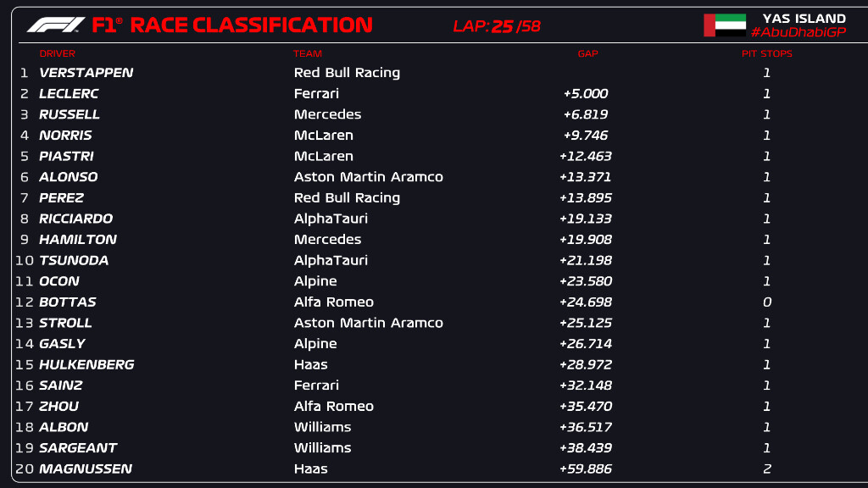Image resolution: width=868 pixels, height=488 pixels.
Task: Click MAGNUSSEN gap value +59.886
Action: pos(586,469)
